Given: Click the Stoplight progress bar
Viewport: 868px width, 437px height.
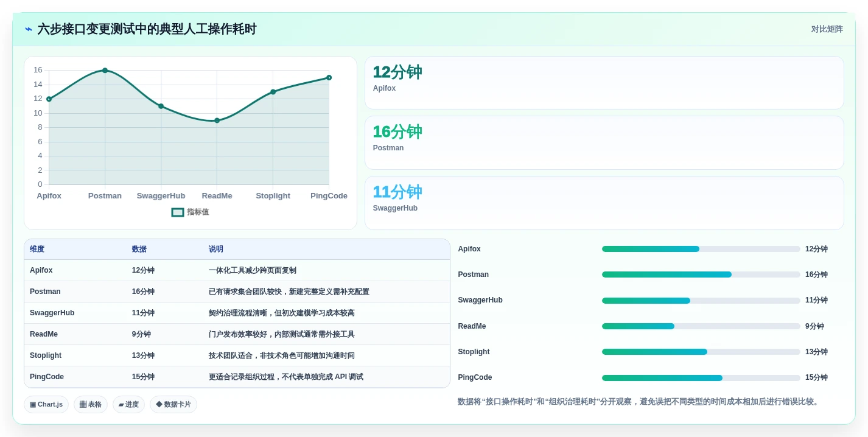Looking at the screenshot, I should 701,352.
